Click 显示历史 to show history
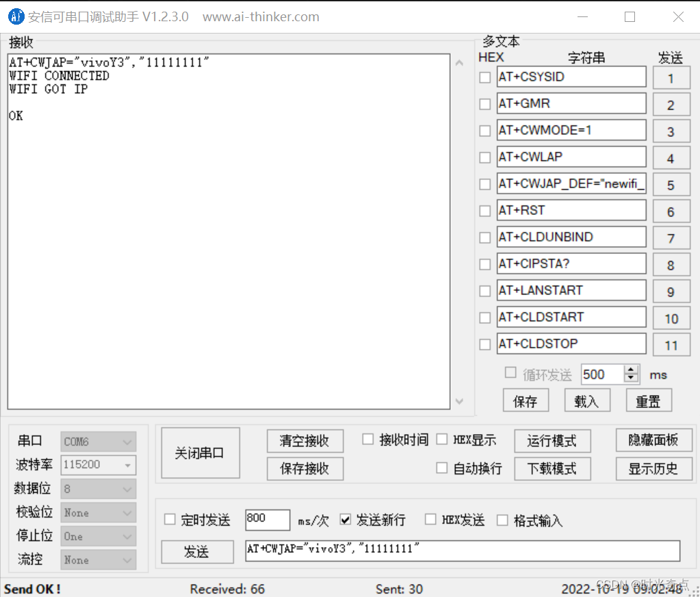Screen dimensions: 700x597 click(x=653, y=468)
